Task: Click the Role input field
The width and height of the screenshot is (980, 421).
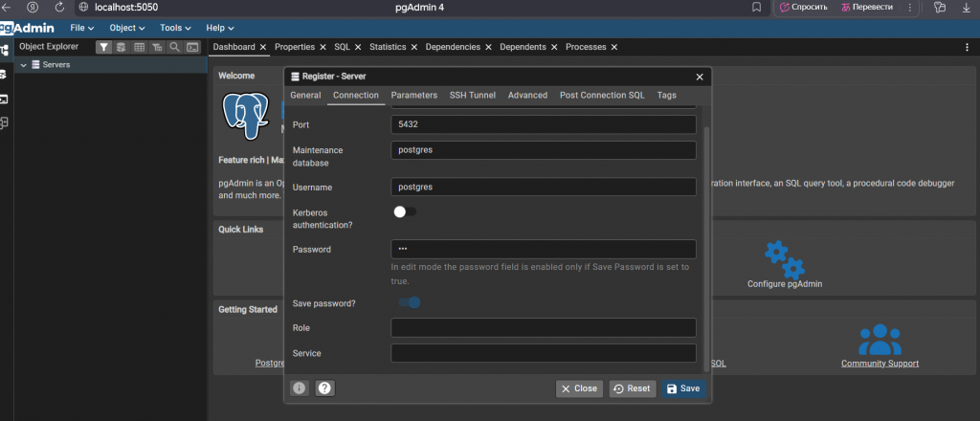Action: (544, 327)
